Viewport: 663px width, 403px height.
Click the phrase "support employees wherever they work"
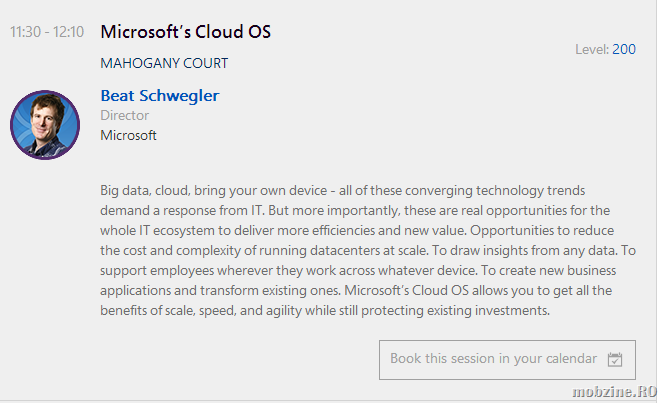[x=222, y=270]
